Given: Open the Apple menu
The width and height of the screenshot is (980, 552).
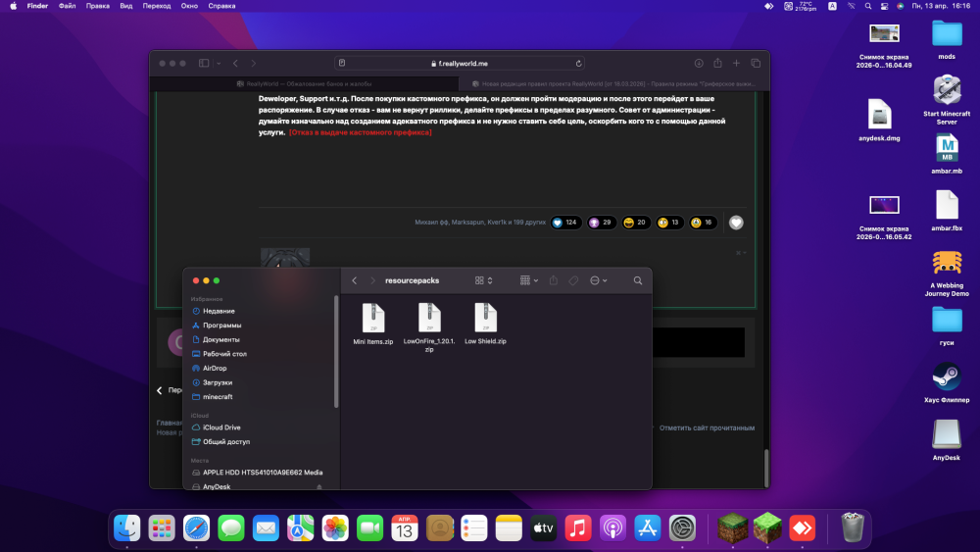Looking at the screenshot, I should point(13,6).
